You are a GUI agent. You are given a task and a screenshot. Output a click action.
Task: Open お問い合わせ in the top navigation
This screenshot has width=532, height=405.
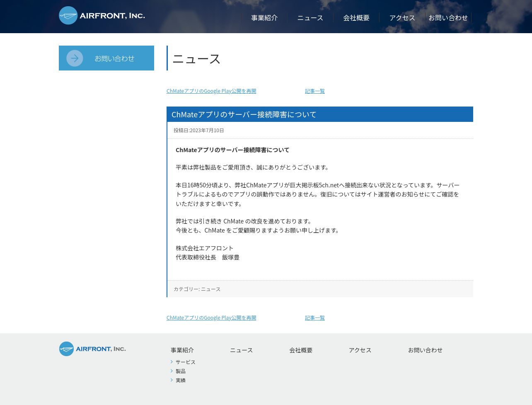pos(448,17)
